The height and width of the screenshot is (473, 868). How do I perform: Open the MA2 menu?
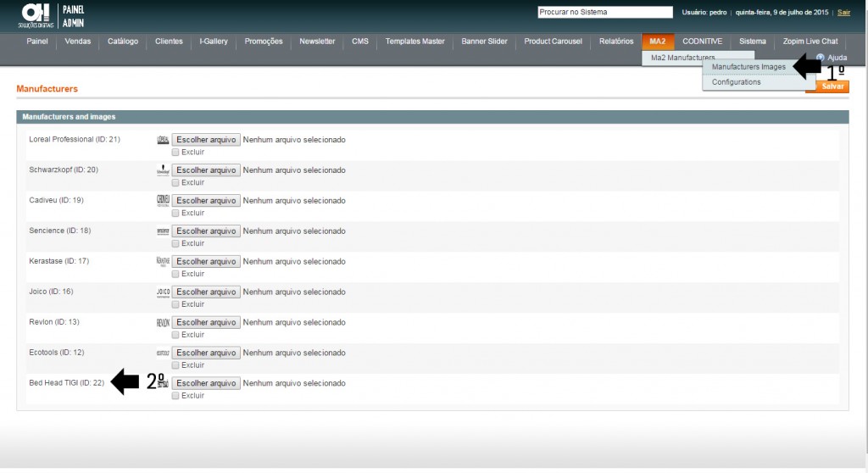click(658, 42)
